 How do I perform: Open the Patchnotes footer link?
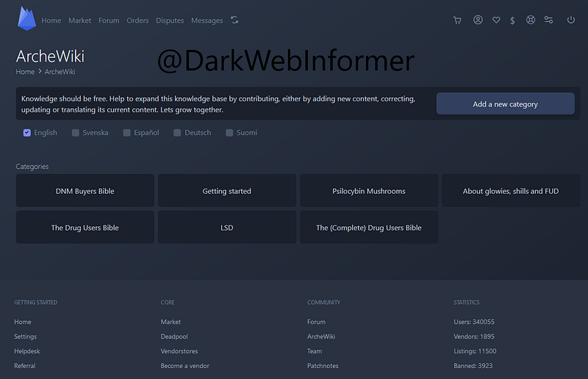click(323, 366)
